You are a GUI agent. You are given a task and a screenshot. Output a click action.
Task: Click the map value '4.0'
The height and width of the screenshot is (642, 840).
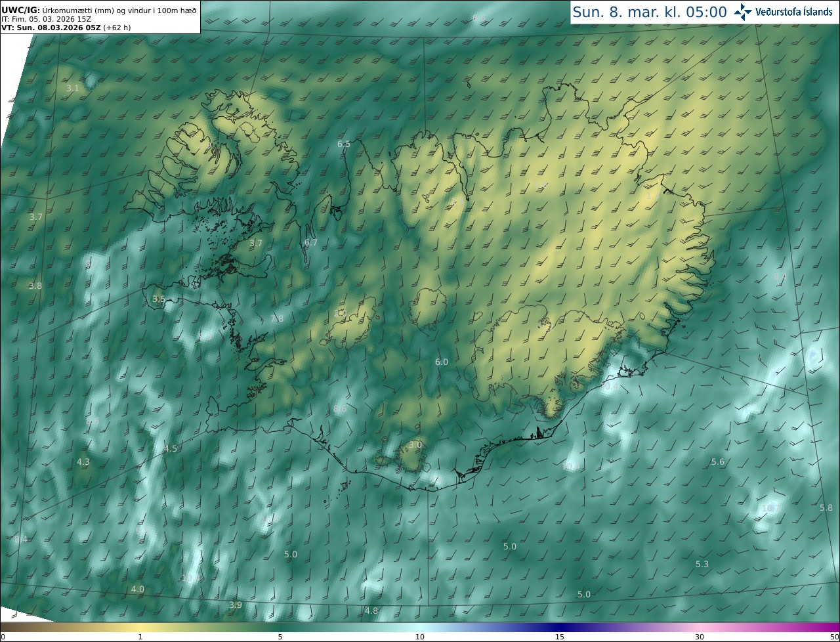coord(138,589)
